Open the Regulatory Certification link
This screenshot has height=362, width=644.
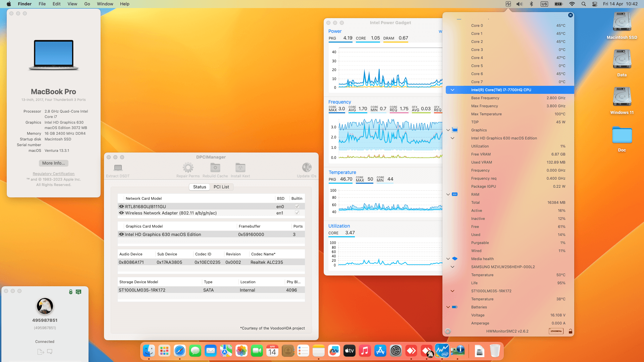53,174
